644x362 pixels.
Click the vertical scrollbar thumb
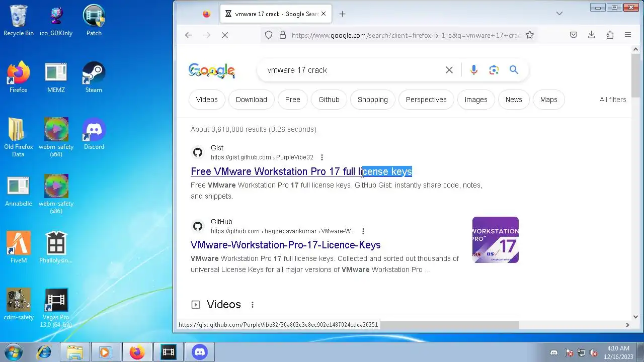(x=635, y=75)
